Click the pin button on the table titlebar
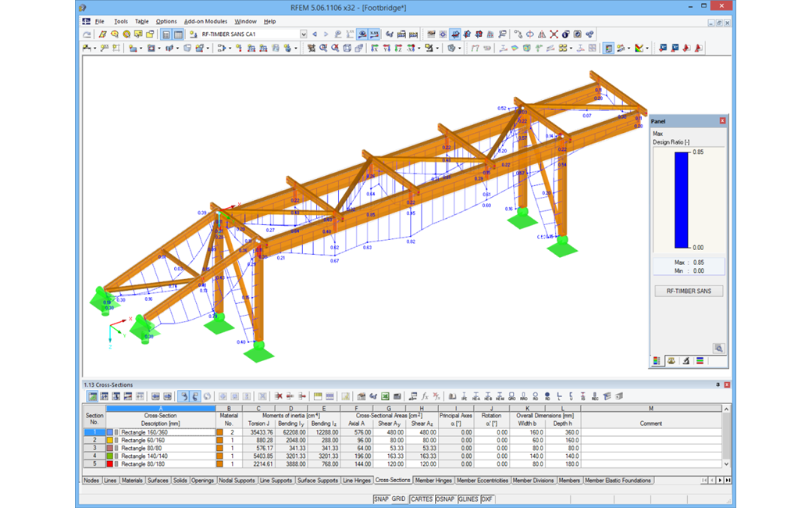This screenshot has height=508, width=812. 719,385
